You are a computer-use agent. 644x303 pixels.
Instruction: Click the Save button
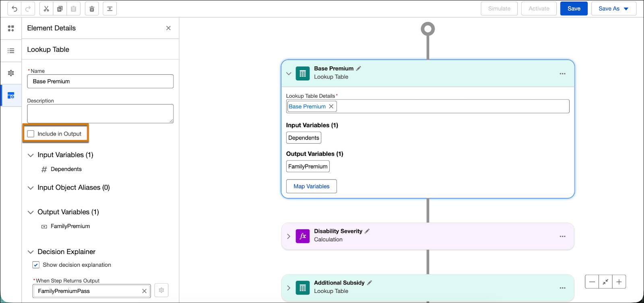point(574,8)
